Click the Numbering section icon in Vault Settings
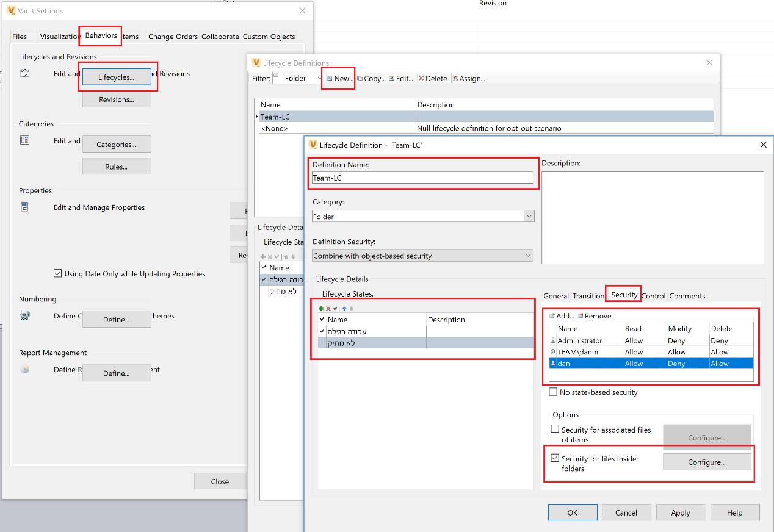This screenshot has width=774, height=532. tap(24, 316)
